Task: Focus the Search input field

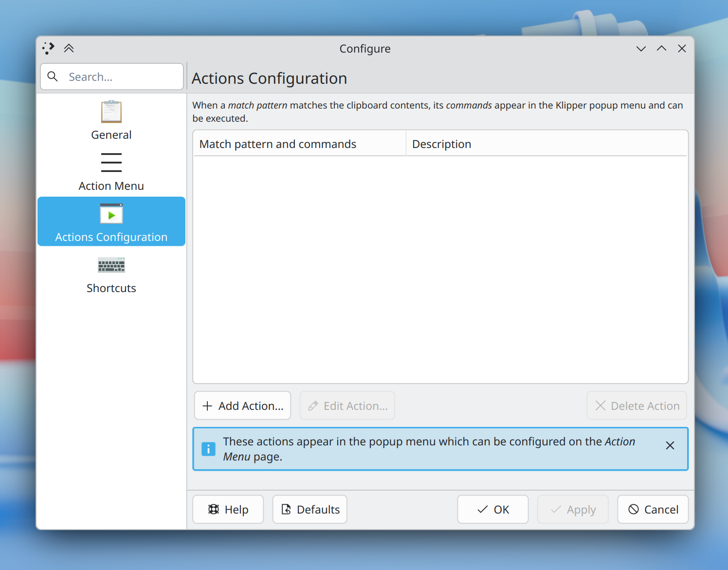Action: tap(112, 76)
